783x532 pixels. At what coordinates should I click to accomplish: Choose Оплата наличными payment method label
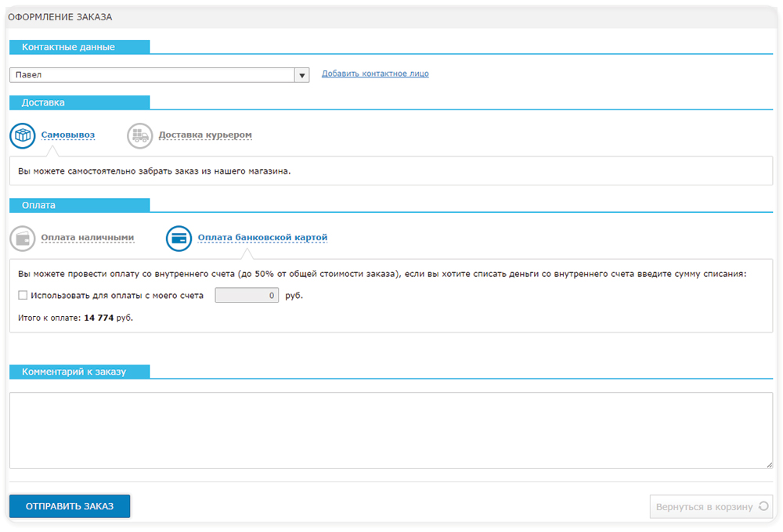pyautogui.click(x=88, y=238)
